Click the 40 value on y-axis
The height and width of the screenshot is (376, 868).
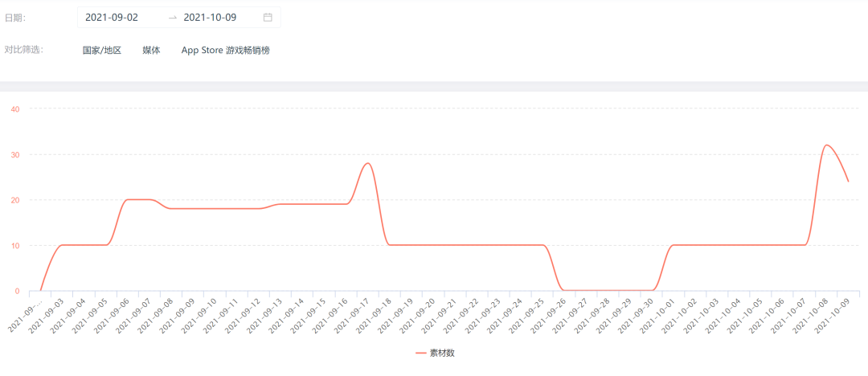(x=15, y=108)
